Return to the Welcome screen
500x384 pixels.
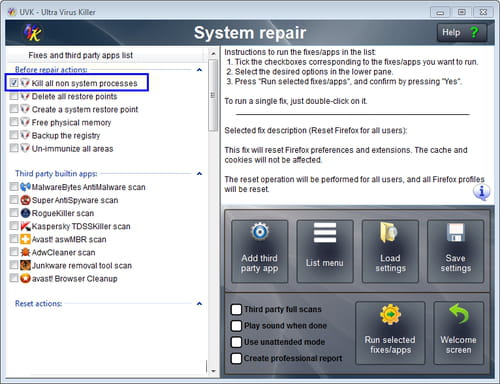tap(458, 333)
